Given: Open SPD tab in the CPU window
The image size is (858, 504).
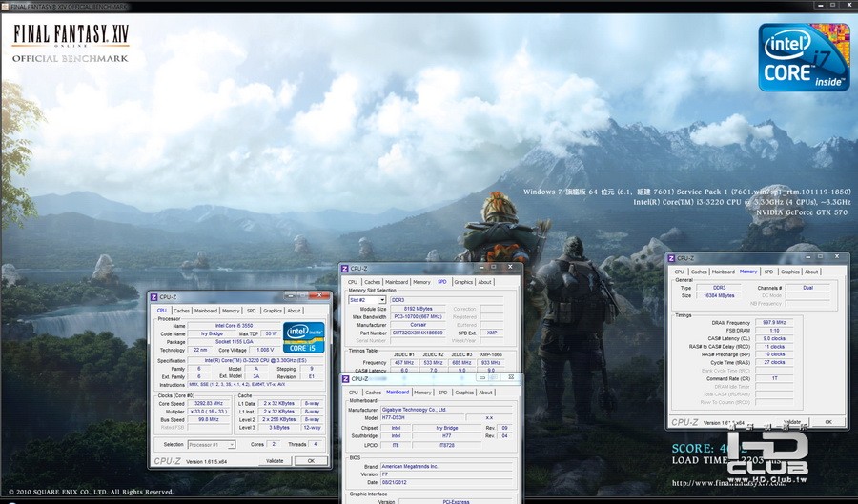Looking at the screenshot, I should coord(251,311).
